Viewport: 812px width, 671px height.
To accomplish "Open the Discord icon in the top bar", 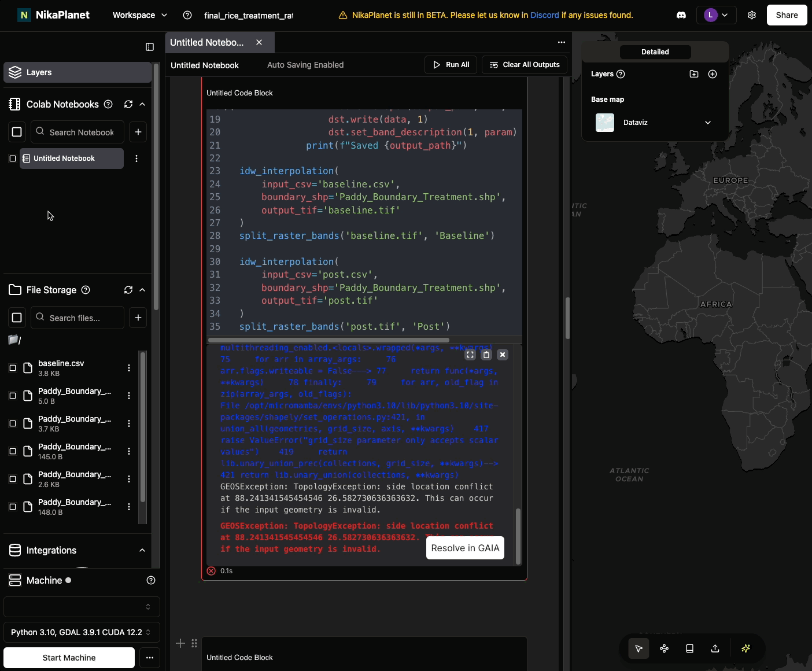I will (681, 15).
